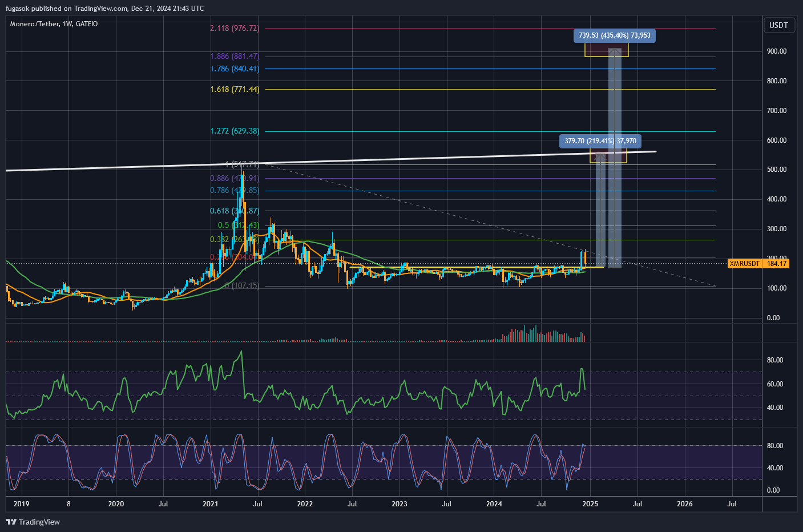This screenshot has height=532, width=803.
Task: Click the 500.00 price axis value
Action: (x=777, y=170)
